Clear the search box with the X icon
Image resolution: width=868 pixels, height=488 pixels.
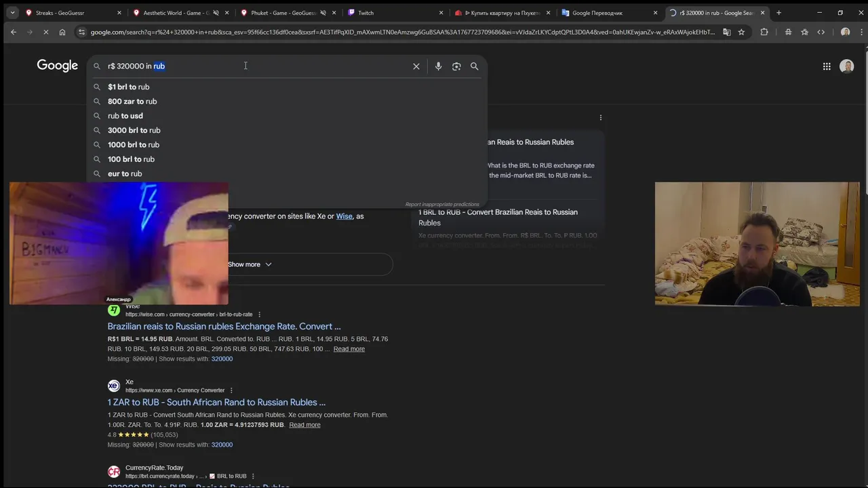(416, 66)
